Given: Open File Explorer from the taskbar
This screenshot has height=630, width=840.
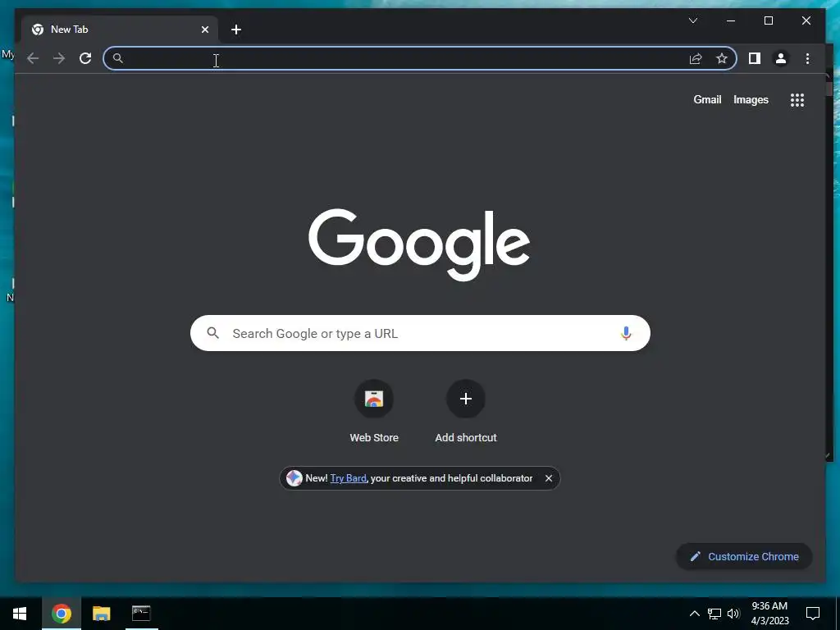Looking at the screenshot, I should pos(101,614).
